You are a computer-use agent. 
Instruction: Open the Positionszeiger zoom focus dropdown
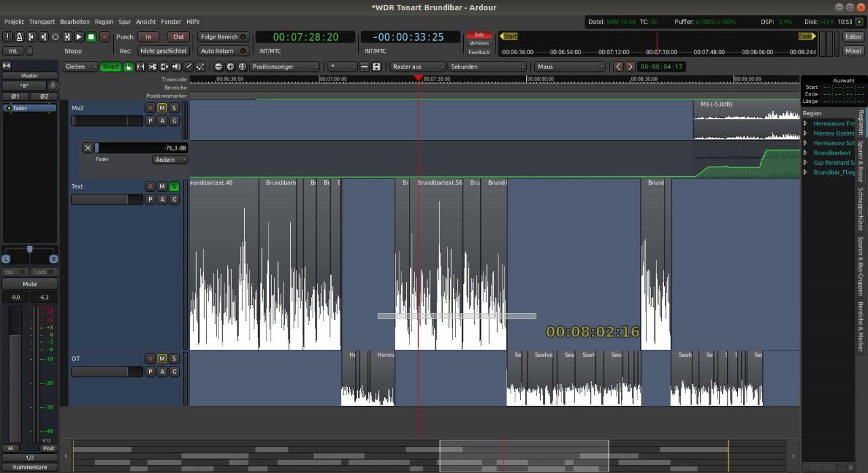(284, 66)
